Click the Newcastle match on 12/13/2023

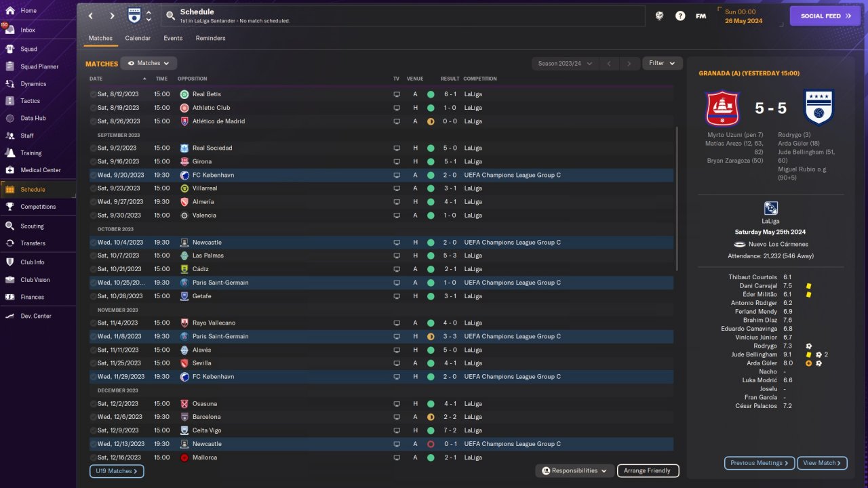pos(382,444)
